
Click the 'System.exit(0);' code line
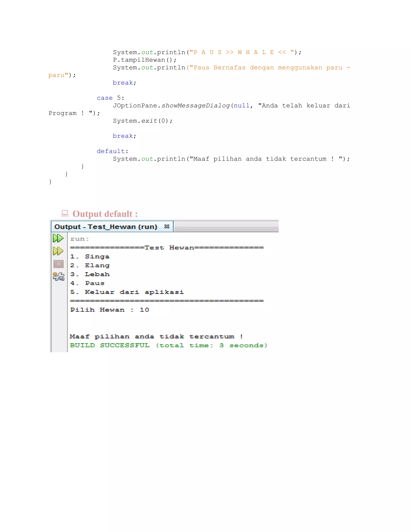click(143, 121)
